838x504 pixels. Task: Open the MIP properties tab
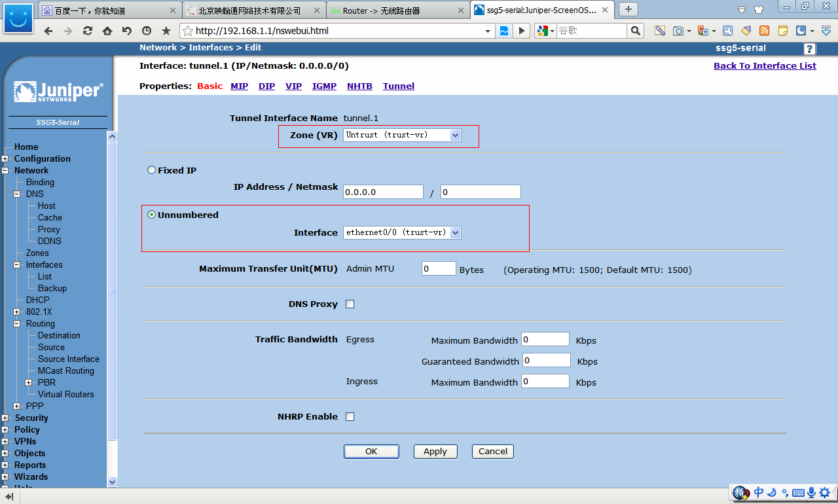[239, 86]
